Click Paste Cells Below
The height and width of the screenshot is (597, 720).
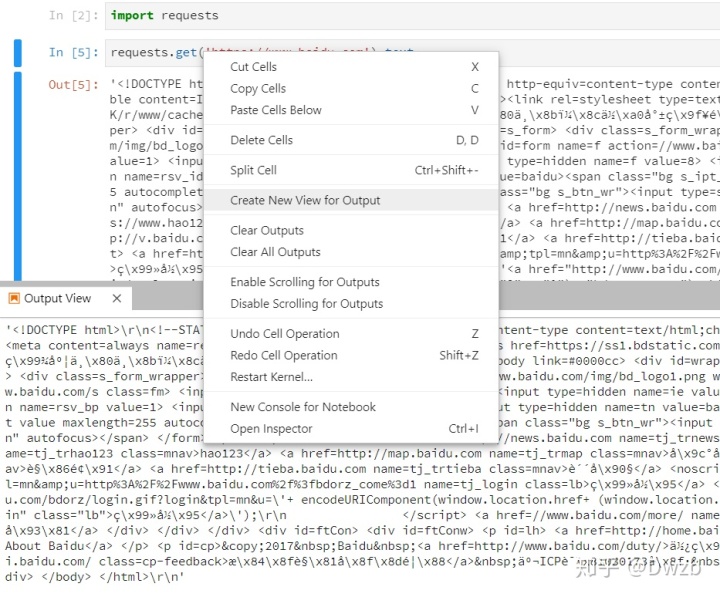point(351,110)
